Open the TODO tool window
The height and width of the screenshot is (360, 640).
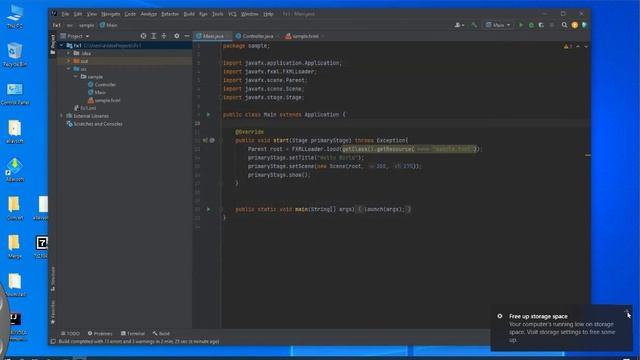tap(70, 333)
